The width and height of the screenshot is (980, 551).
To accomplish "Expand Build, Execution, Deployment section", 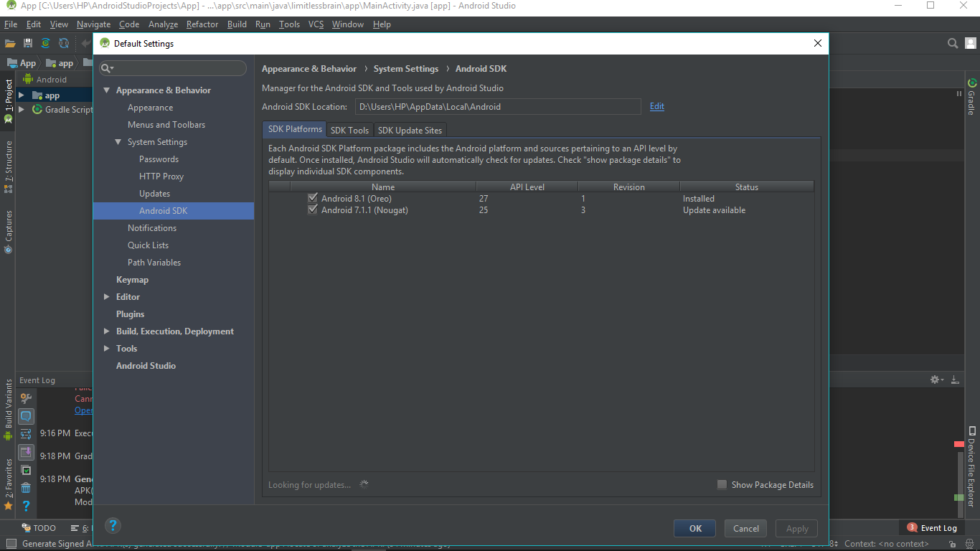I will tap(106, 331).
